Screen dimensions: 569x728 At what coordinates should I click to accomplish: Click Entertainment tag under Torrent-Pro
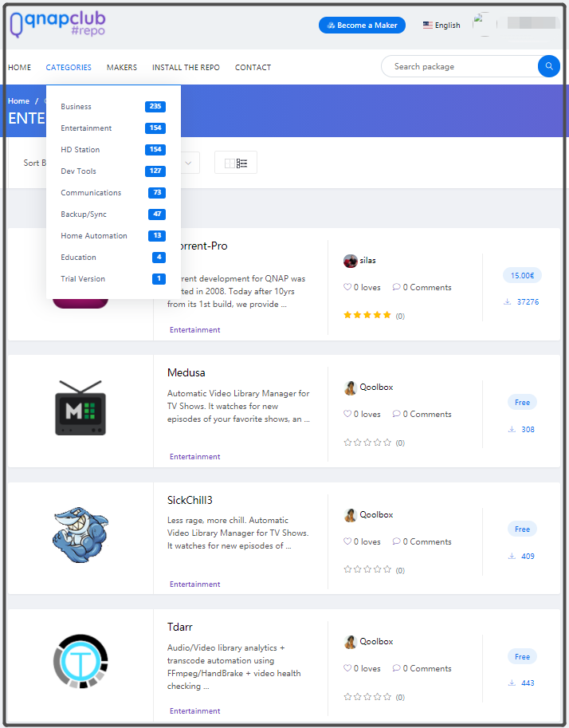[x=195, y=329]
